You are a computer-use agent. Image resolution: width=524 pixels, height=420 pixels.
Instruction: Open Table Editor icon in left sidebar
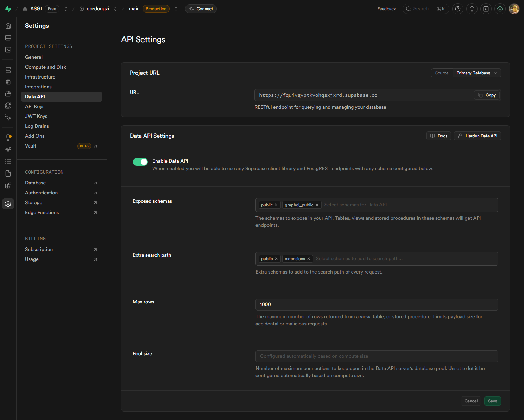[x=8, y=38]
